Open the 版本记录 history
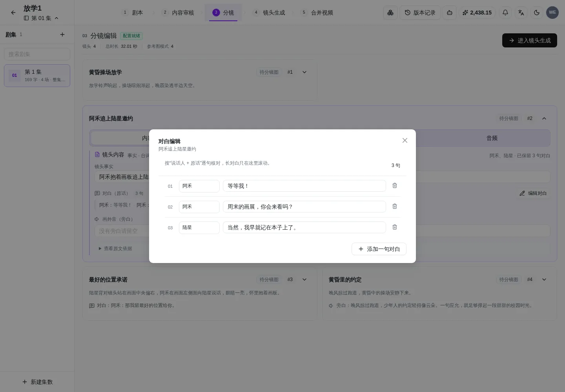The height and width of the screenshot is (392, 565). 420,13
